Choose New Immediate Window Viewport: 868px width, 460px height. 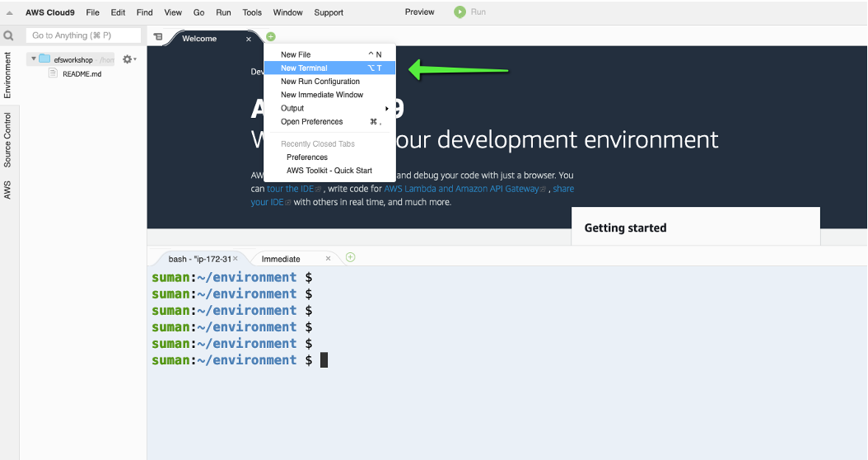[330, 95]
